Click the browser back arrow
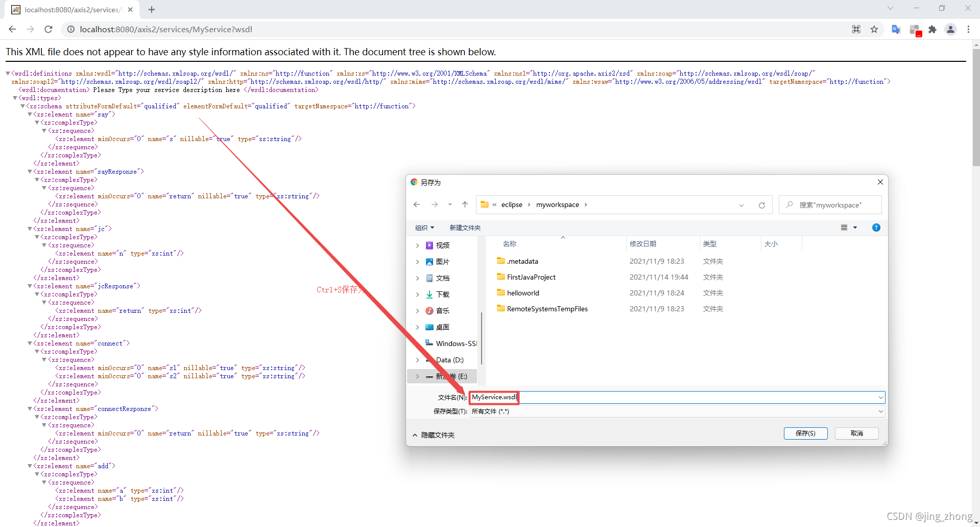The width and height of the screenshot is (980, 527). [12, 29]
